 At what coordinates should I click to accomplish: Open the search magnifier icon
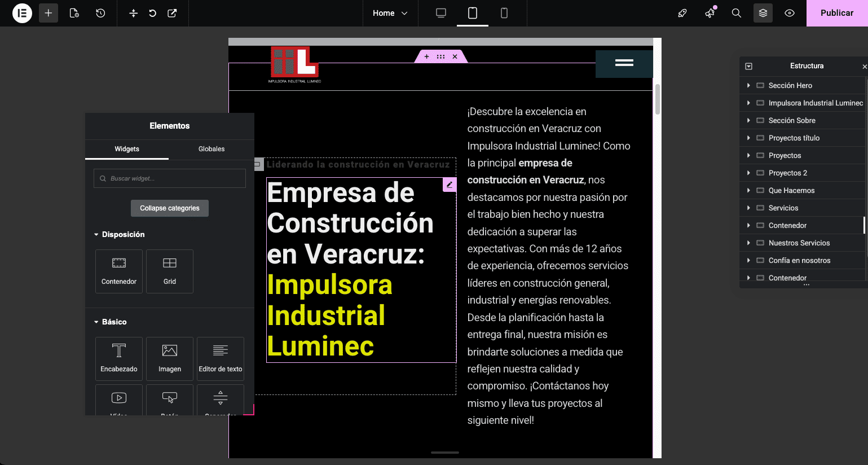(x=736, y=13)
